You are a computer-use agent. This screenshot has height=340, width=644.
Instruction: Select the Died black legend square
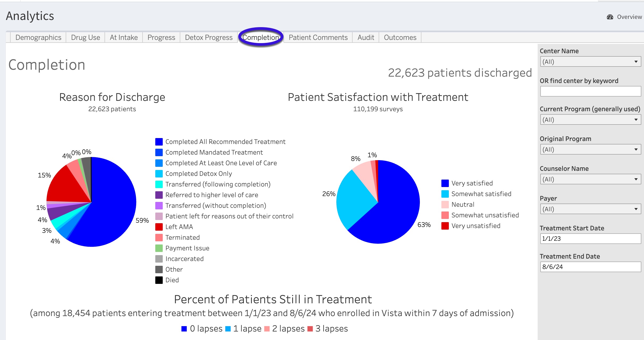[x=159, y=280]
